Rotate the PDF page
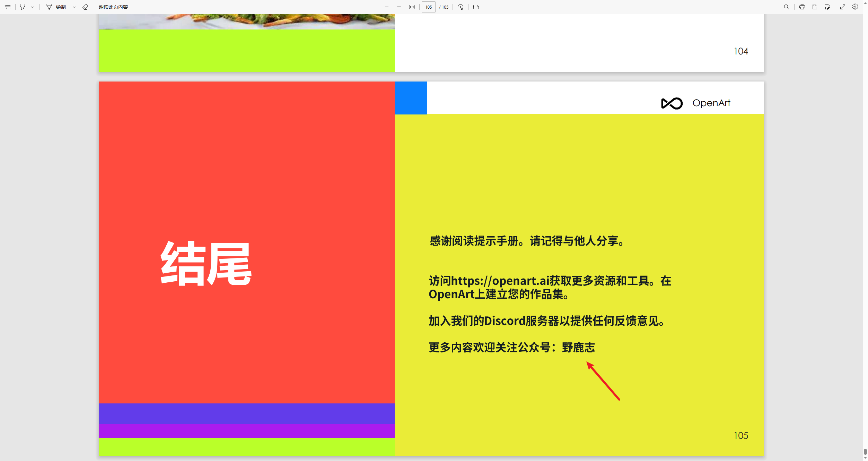The height and width of the screenshot is (461, 868). 461,7
